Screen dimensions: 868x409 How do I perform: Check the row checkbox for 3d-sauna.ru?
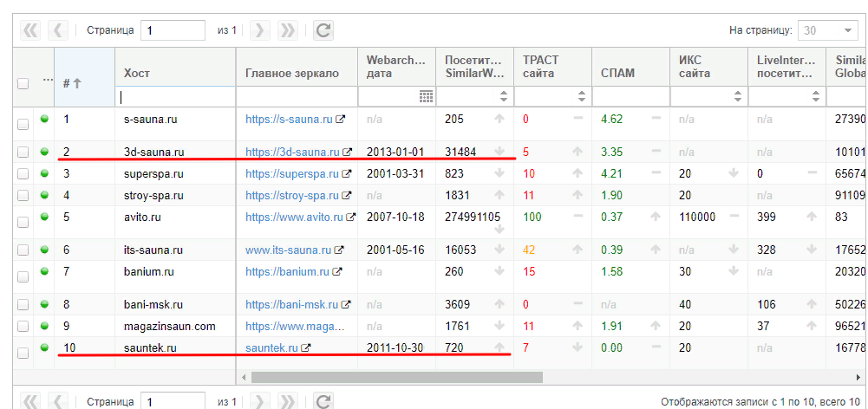(x=23, y=153)
